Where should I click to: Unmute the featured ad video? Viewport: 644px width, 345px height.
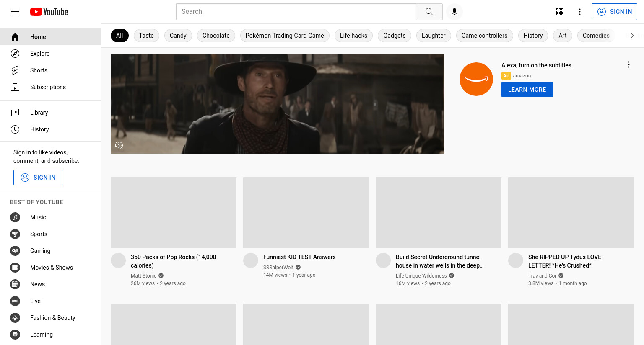(x=119, y=145)
